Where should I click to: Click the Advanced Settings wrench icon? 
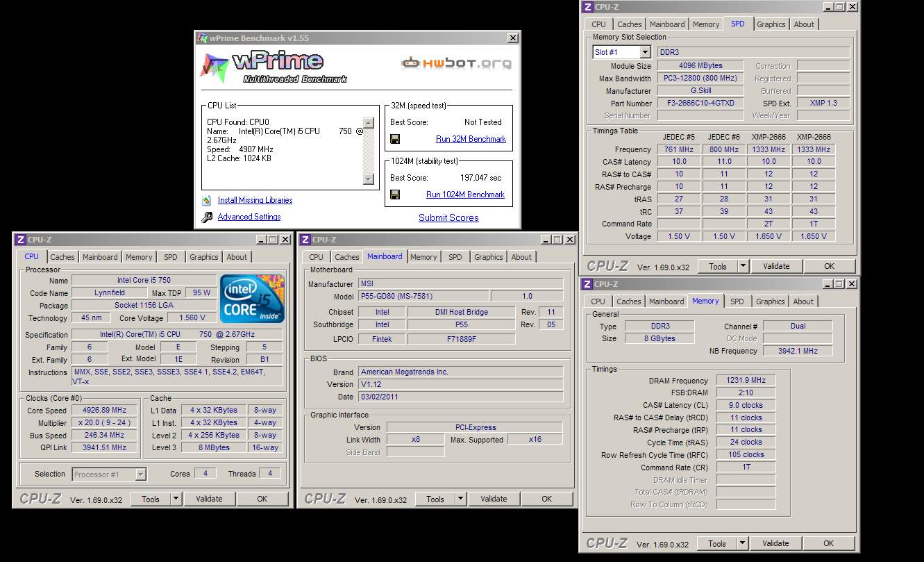pyautogui.click(x=206, y=217)
